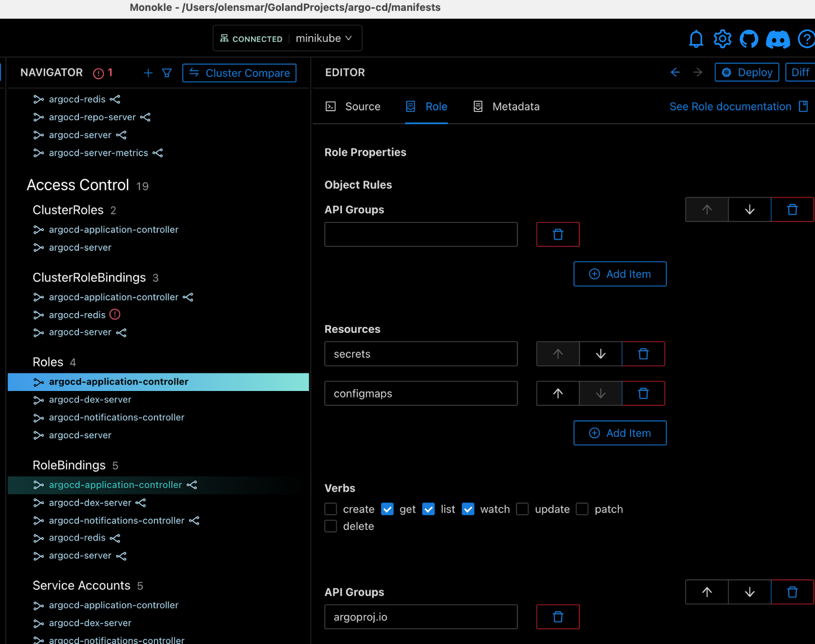Open the notifications bell icon

pyautogui.click(x=696, y=39)
